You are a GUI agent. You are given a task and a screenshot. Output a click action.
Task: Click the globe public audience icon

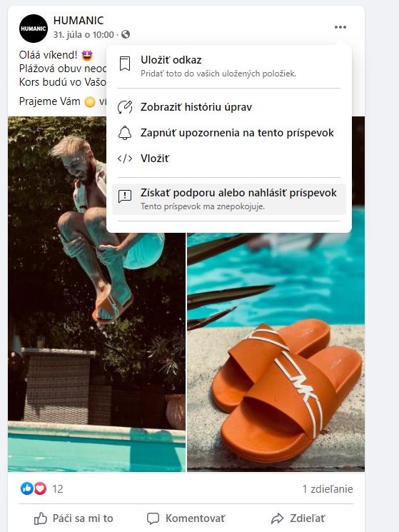coord(126,34)
